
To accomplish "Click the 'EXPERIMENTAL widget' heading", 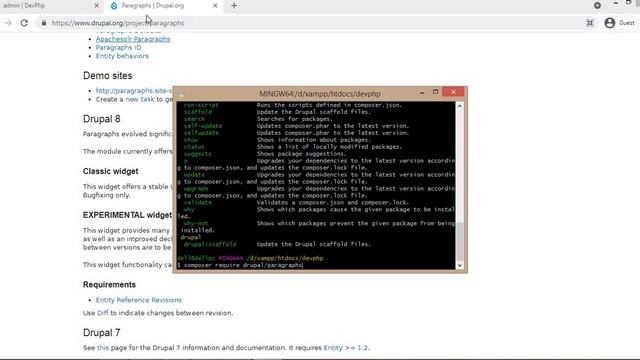I will 127,215.
